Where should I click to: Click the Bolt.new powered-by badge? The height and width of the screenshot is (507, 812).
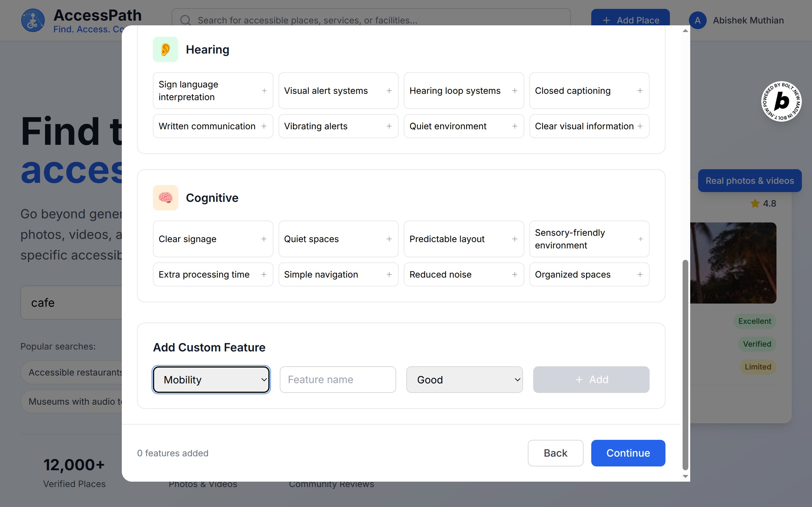click(781, 101)
